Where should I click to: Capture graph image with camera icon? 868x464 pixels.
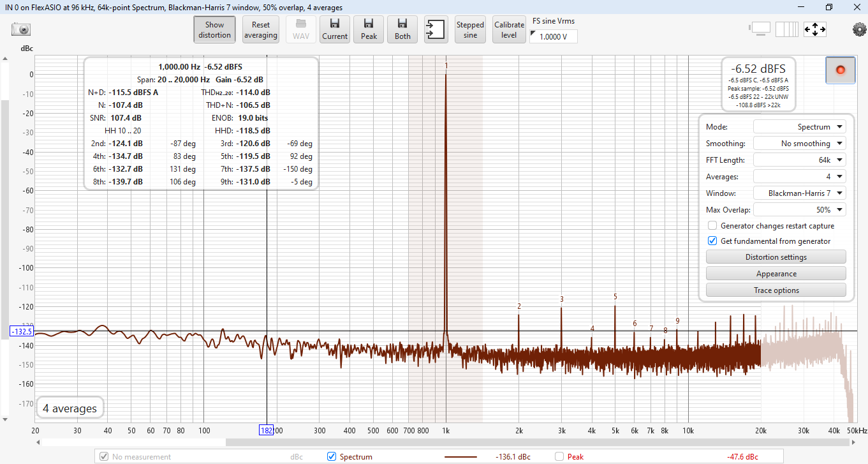[x=22, y=29]
